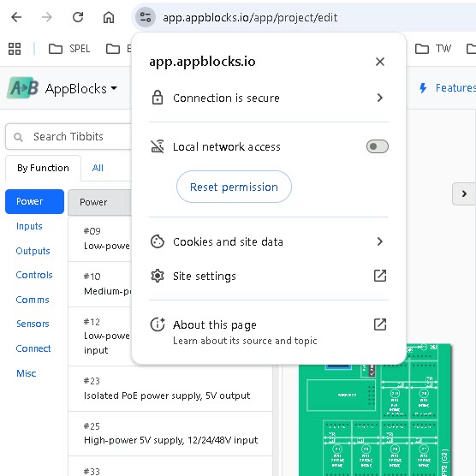Image resolution: width=476 pixels, height=476 pixels.
Task: Click Connection is secure label
Action: 226,98
